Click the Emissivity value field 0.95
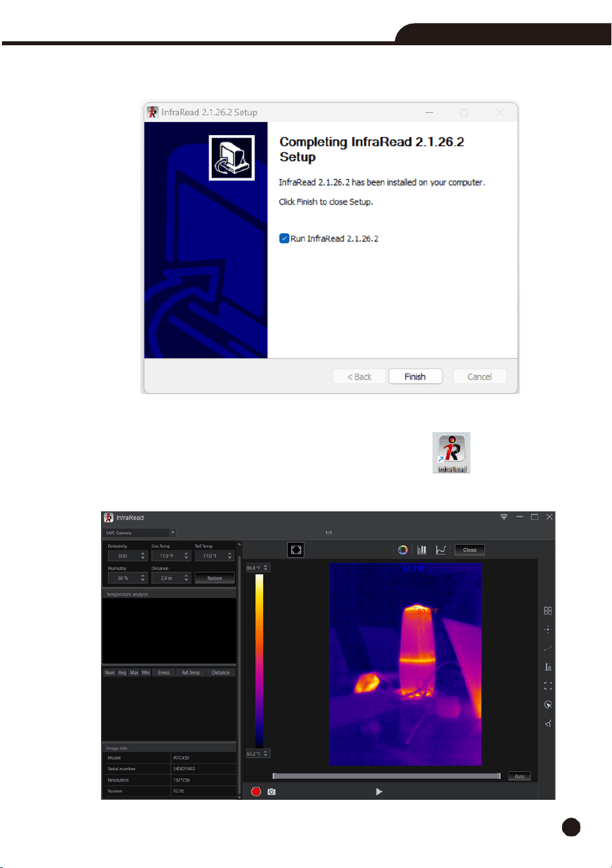The height and width of the screenshot is (868, 612). tap(123, 556)
